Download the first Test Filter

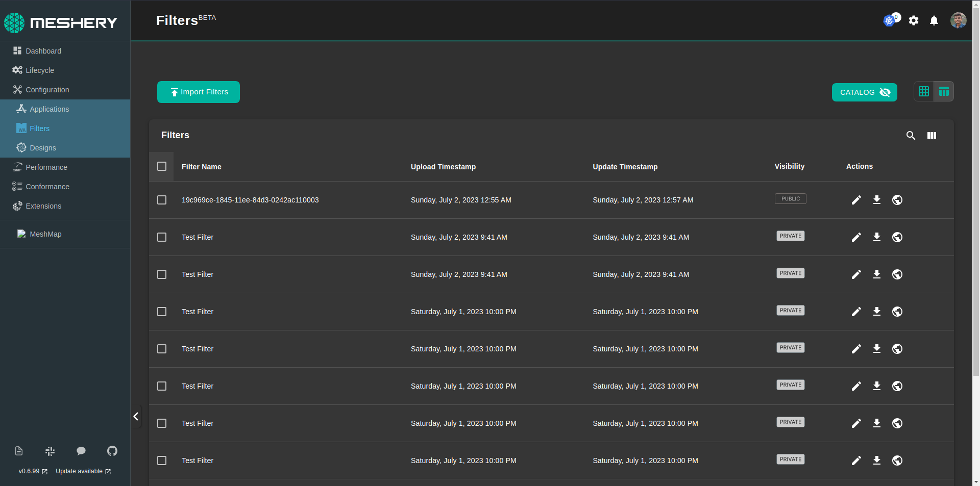click(x=877, y=237)
